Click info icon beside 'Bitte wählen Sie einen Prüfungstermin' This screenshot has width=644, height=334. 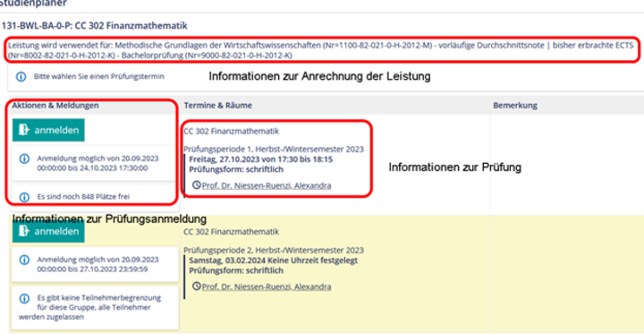(21, 76)
